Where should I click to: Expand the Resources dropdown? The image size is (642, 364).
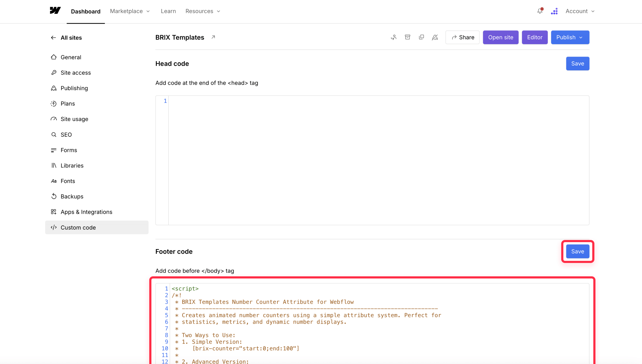pyautogui.click(x=203, y=11)
